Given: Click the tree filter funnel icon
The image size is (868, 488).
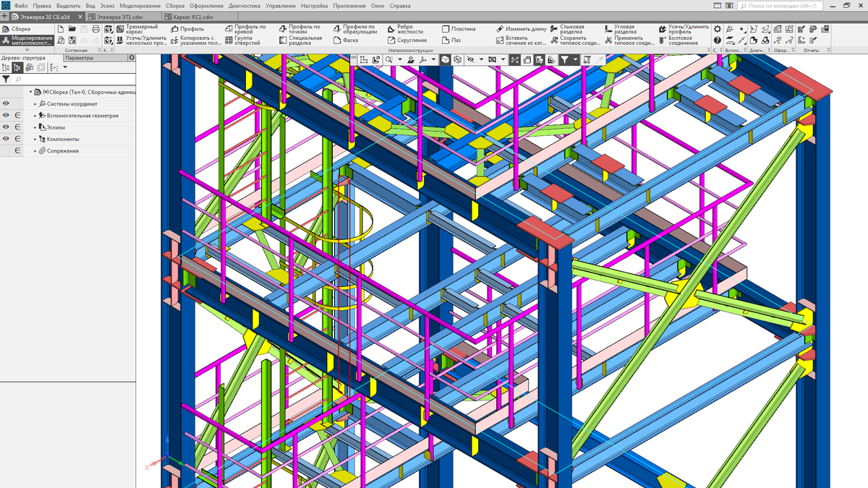Looking at the screenshot, I should pos(6,79).
